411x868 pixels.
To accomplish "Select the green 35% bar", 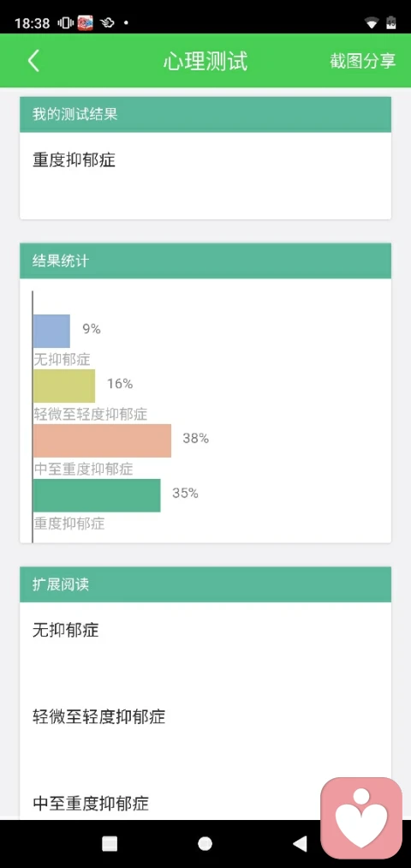I will click(97, 495).
